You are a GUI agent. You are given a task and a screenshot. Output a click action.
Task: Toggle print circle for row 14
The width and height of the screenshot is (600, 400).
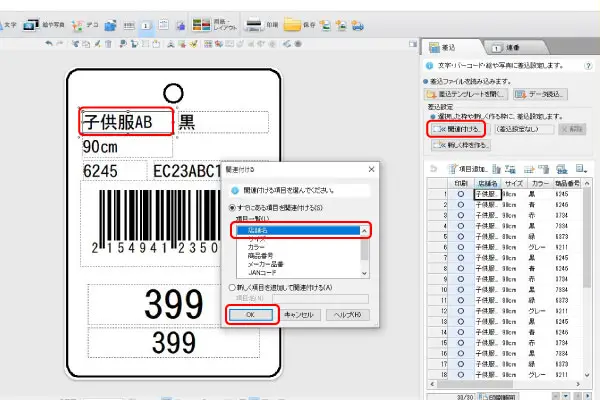pyautogui.click(x=461, y=332)
